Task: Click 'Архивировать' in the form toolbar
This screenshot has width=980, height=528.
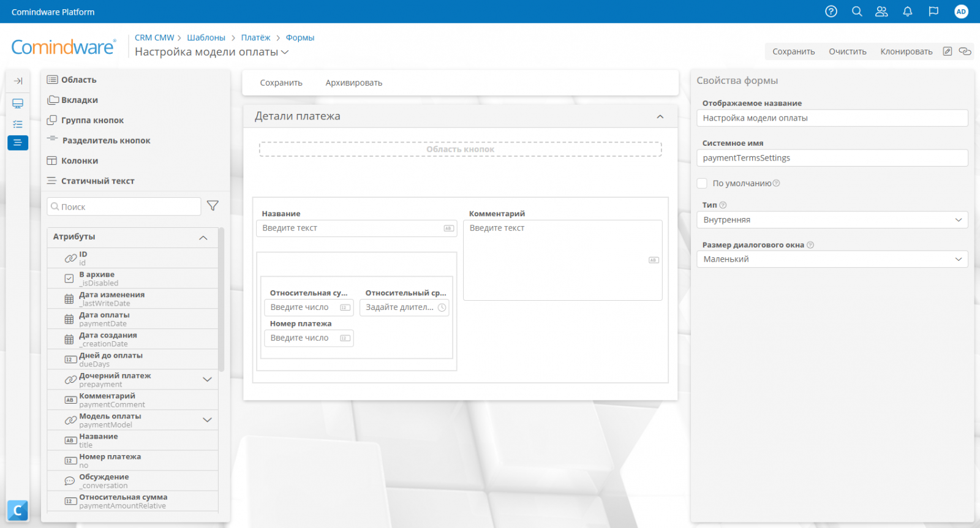Action: coord(353,83)
